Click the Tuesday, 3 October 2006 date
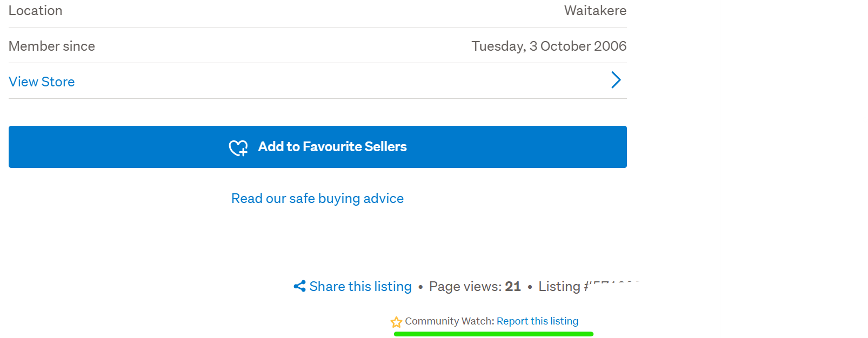868x338 pixels. click(549, 46)
